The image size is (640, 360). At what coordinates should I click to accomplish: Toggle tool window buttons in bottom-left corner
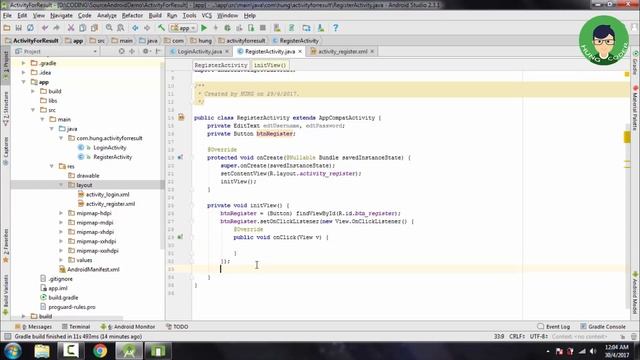[x=7, y=336]
